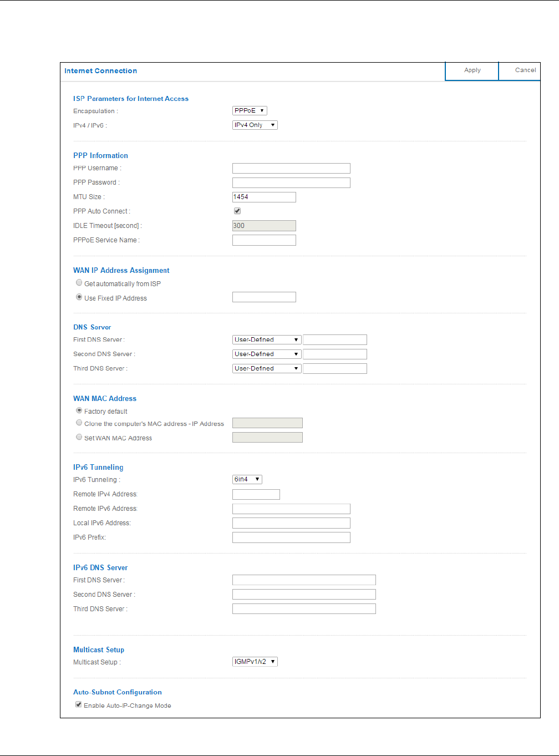
Task: Click the PPP Username input field
Action: point(291,169)
